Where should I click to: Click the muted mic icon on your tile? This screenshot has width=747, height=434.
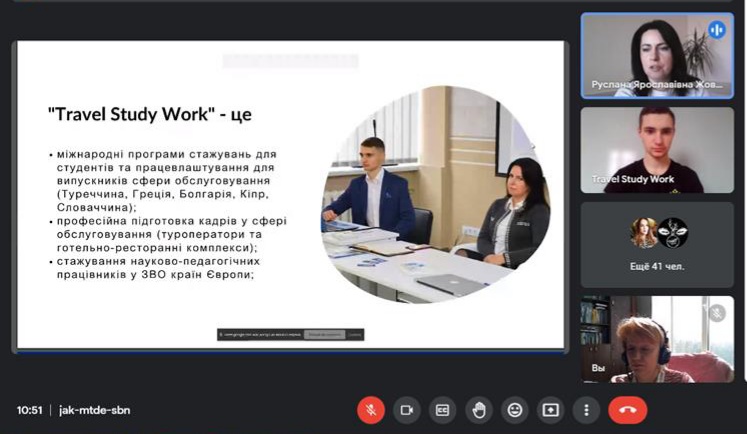click(716, 313)
